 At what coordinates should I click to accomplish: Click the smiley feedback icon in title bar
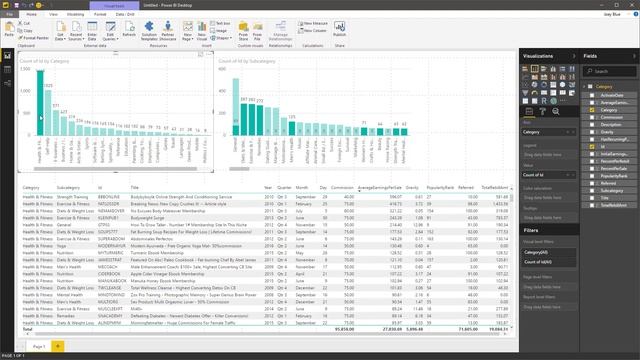(39, 5)
